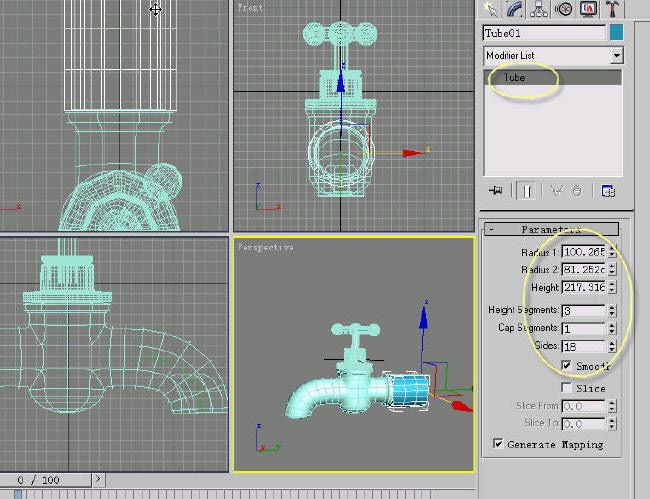650x499 pixels.
Task: Toggle the Pin Stack icon
Action: (496, 191)
